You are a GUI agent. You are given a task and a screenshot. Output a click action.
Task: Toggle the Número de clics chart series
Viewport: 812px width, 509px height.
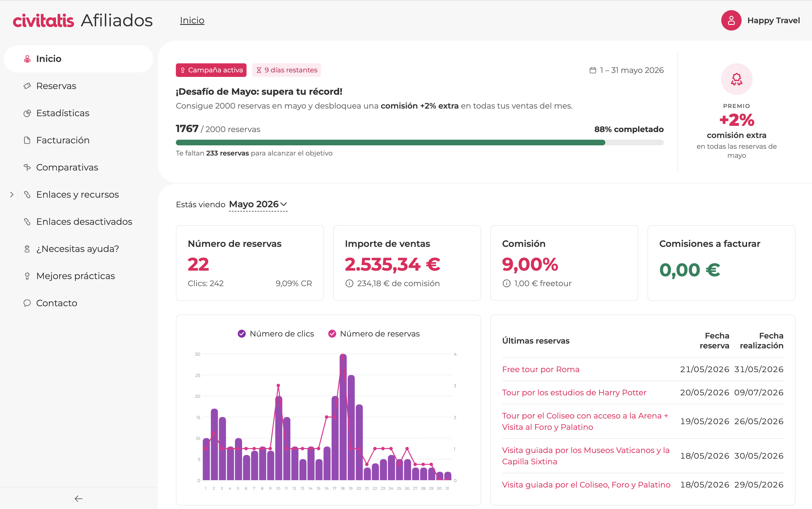276,334
